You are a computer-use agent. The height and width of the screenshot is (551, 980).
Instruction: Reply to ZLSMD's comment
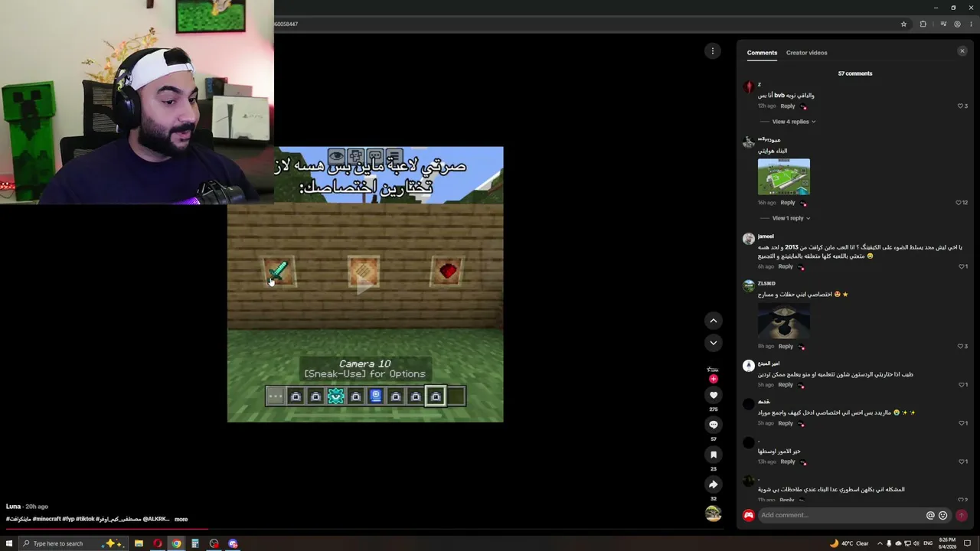pyautogui.click(x=786, y=346)
